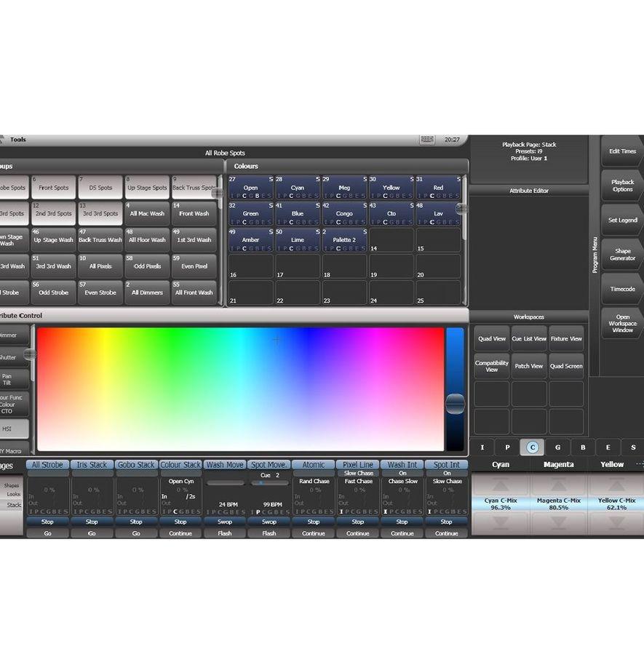Select the Front Spots group
Image resolution: width=644 pixels, height=657 pixels.
pos(53,187)
